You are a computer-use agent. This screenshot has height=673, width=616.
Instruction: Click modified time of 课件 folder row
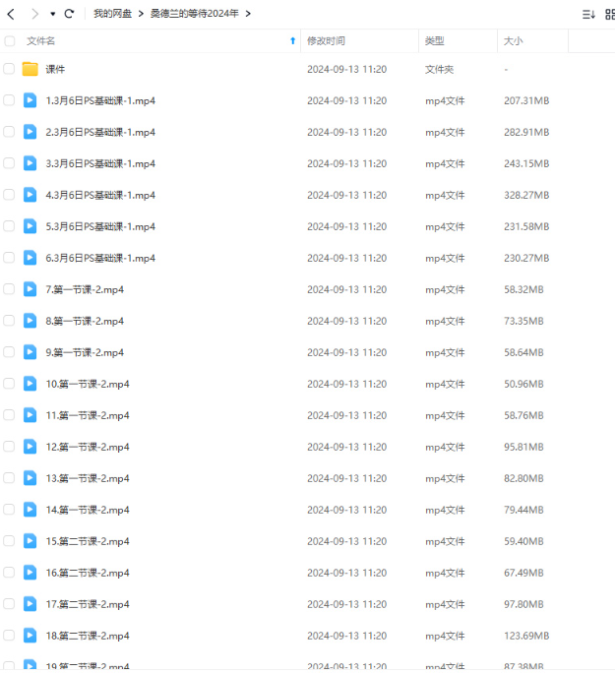coord(346,70)
